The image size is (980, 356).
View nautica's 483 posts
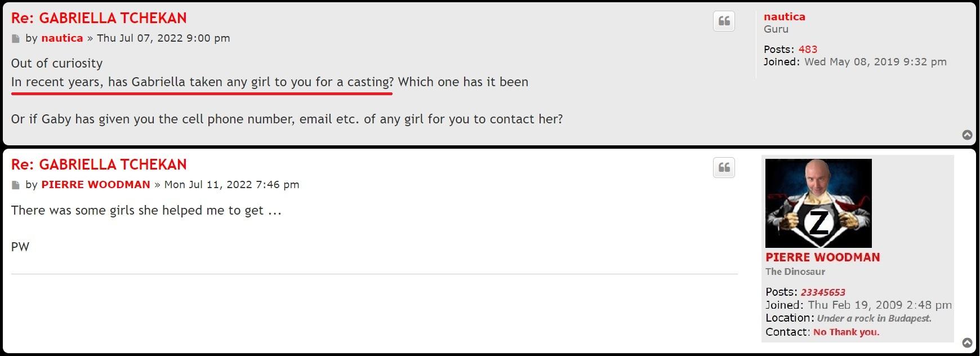(808, 50)
